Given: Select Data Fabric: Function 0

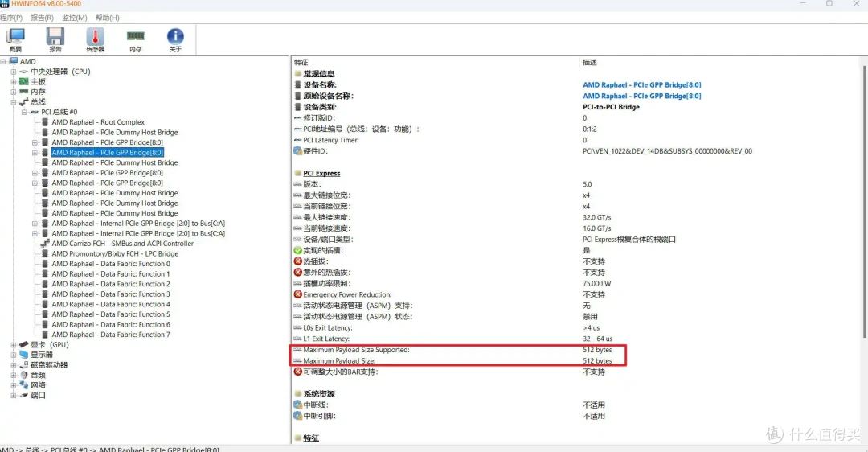Looking at the screenshot, I should tap(111, 264).
